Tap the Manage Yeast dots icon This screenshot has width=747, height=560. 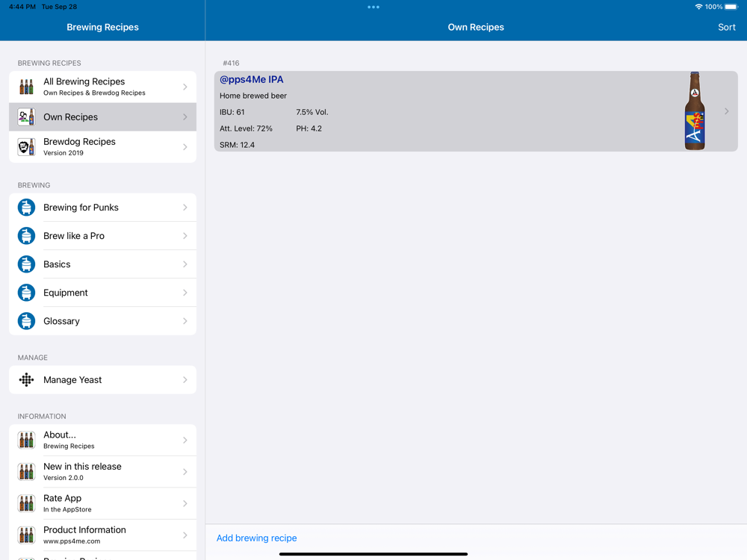(26, 380)
